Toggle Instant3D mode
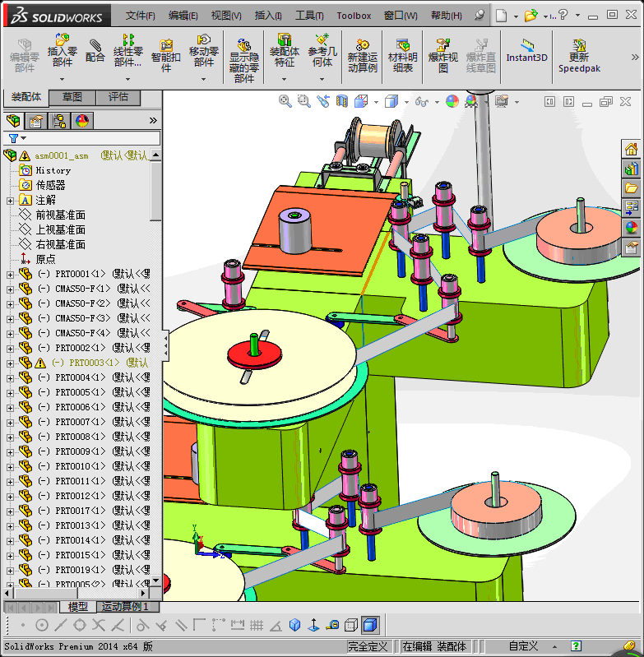 [x=526, y=50]
